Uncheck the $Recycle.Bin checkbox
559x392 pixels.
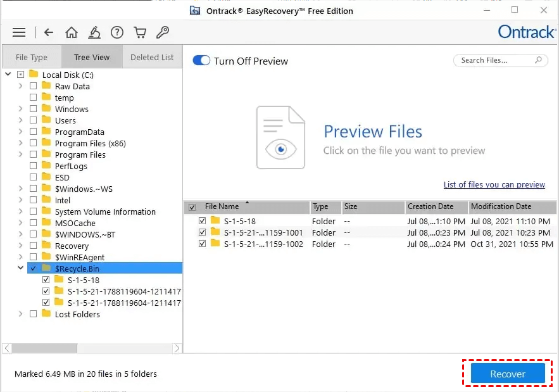(x=33, y=269)
